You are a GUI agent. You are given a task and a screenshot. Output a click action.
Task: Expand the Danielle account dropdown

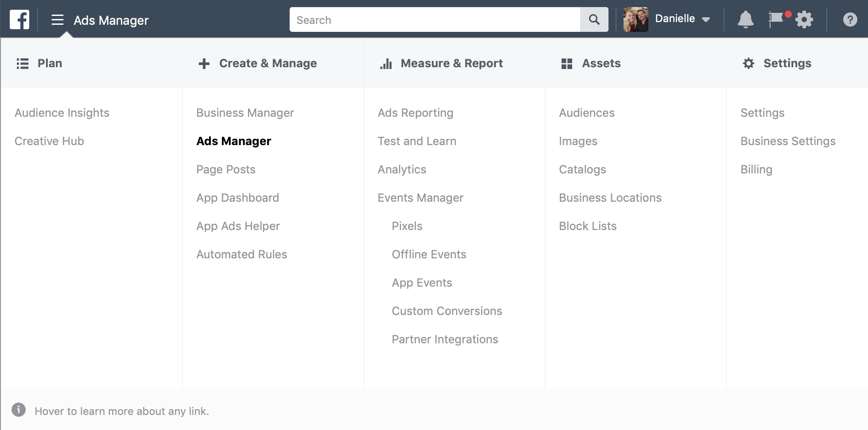point(706,19)
